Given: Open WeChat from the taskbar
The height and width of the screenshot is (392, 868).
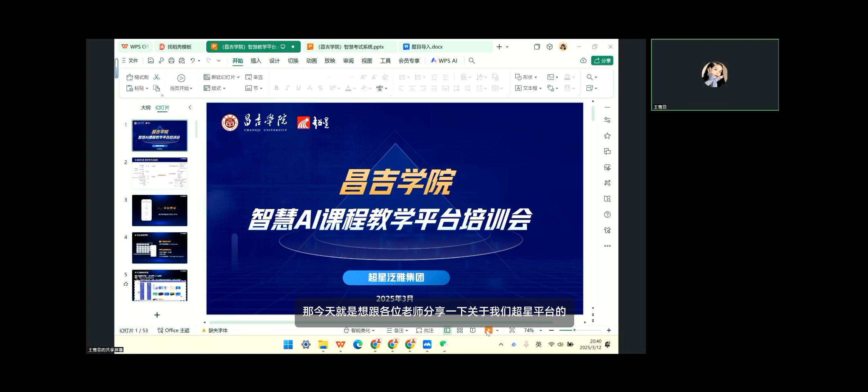Looking at the screenshot, I should click(444, 344).
